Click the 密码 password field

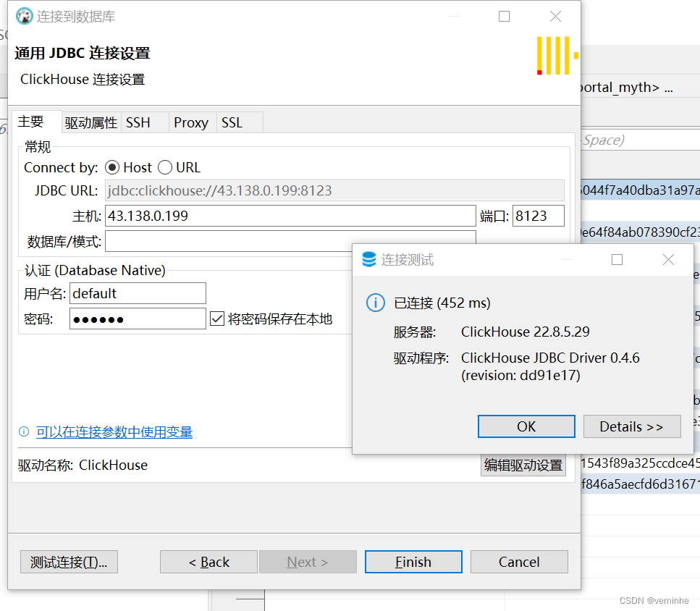pyautogui.click(x=138, y=319)
